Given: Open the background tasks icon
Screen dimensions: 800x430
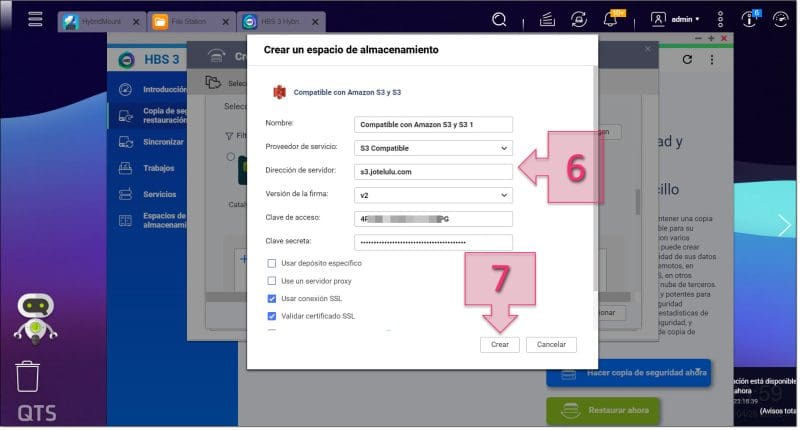Looking at the screenshot, I should coord(547,19).
